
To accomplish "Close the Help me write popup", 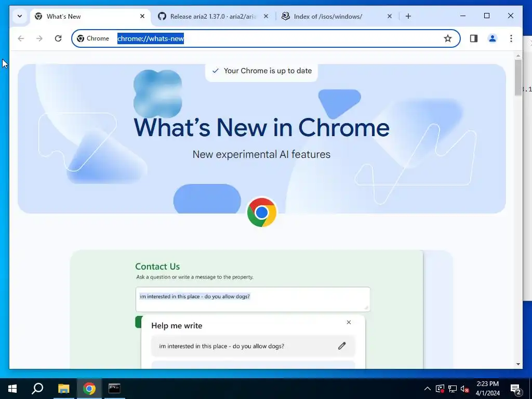I will 349,322.
